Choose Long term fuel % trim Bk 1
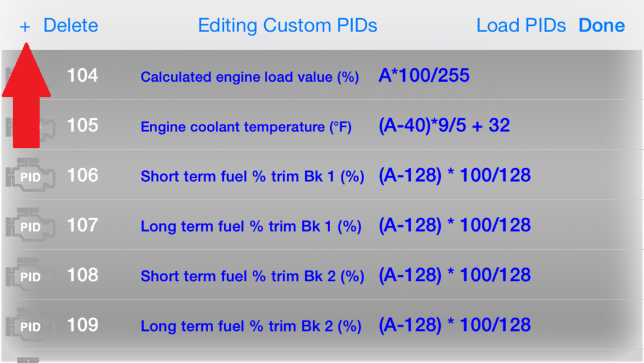 pyautogui.click(x=251, y=226)
